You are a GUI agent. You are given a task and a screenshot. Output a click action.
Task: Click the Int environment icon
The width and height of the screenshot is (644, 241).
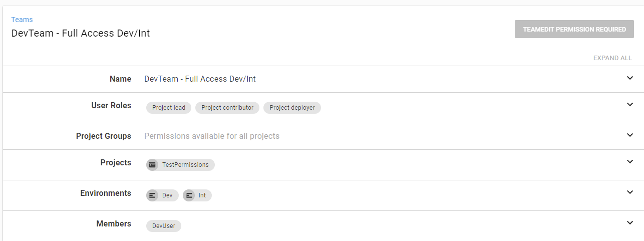189,195
